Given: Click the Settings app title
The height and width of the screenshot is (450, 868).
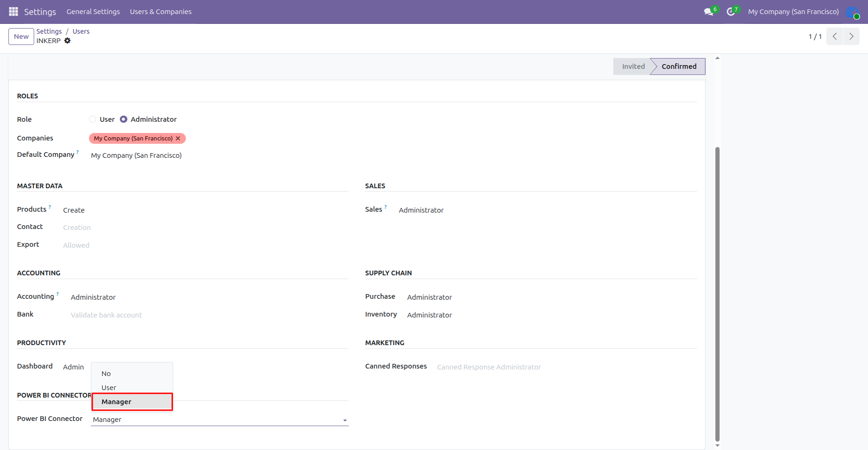Looking at the screenshot, I should pos(40,12).
